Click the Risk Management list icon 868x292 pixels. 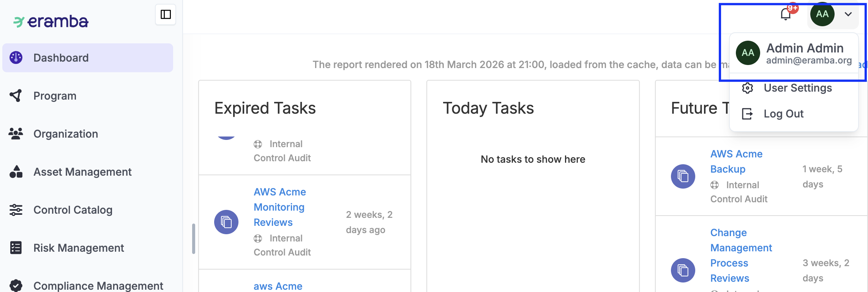click(16, 248)
